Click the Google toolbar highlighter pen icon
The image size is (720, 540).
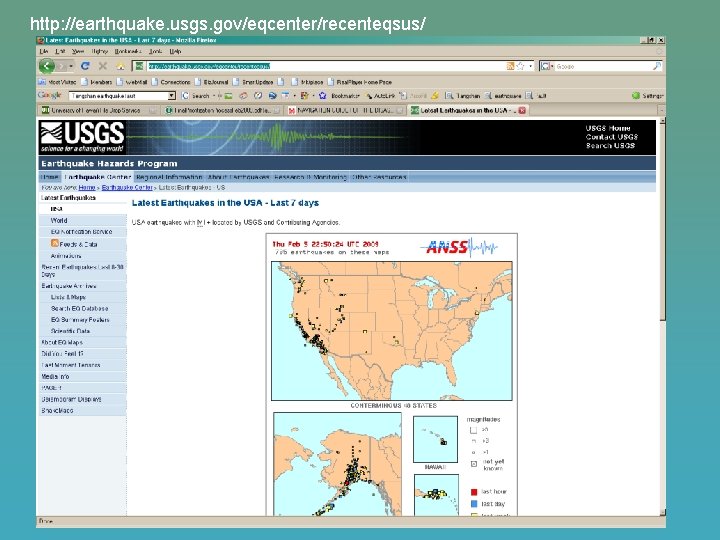434,96
